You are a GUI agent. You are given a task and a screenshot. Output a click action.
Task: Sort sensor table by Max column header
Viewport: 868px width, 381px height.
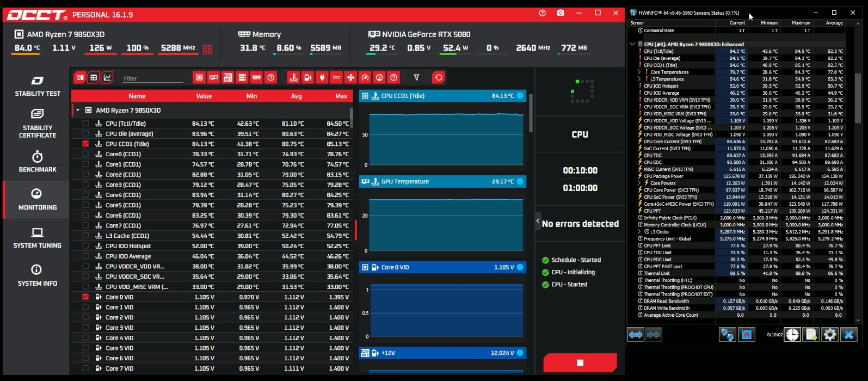(341, 96)
